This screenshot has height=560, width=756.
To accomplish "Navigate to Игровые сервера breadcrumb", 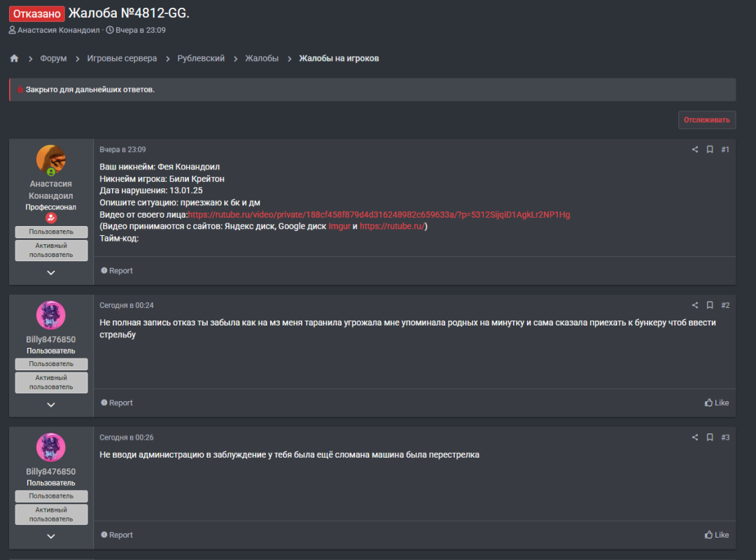I will tap(122, 58).
